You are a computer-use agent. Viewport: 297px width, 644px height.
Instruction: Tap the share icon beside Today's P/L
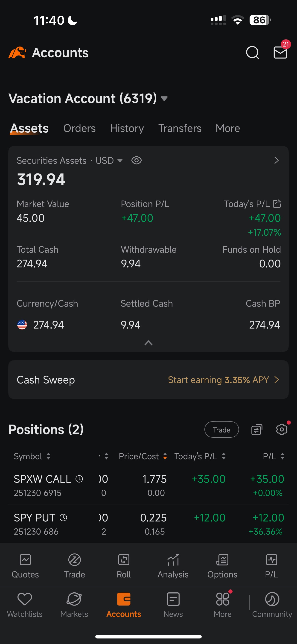pyautogui.click(x=277, y=204)
